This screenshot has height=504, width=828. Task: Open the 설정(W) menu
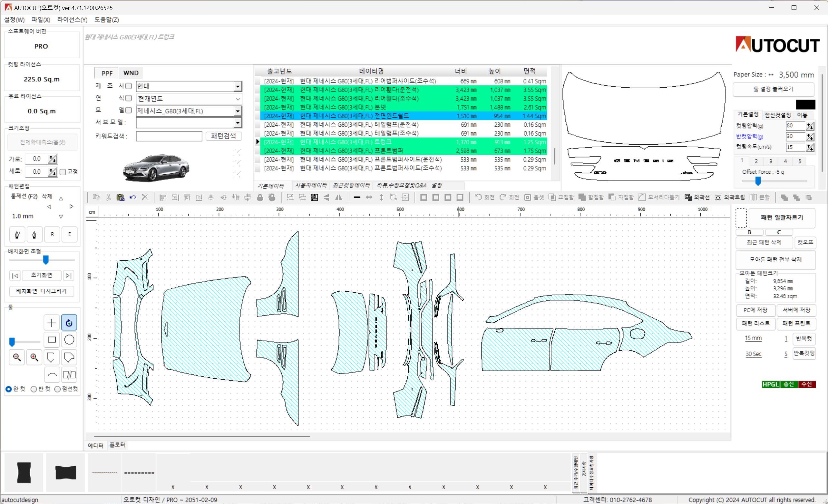[x=14, y=20]
